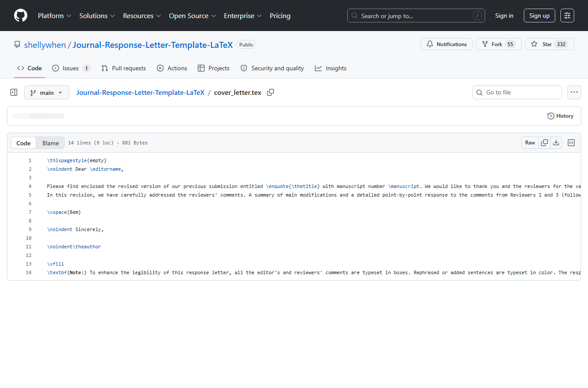Click the \noindent Dear \editorname line
This screenshot has height=388, width=588.
[85, 169]
